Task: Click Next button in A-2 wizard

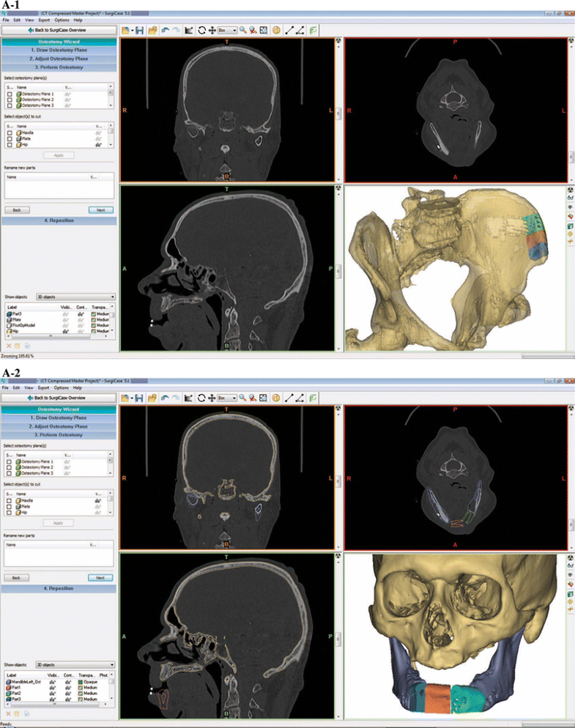Action: (100, 578)
